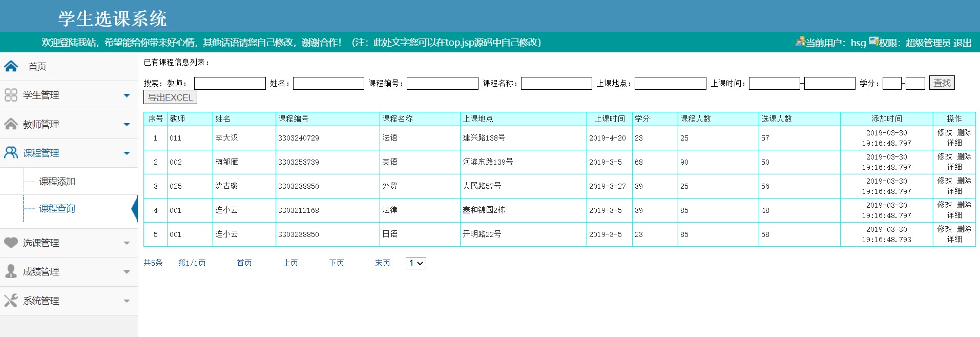980x337 pixels.
Task: Focus the 课程编号 search input
Action: (443, 83)
